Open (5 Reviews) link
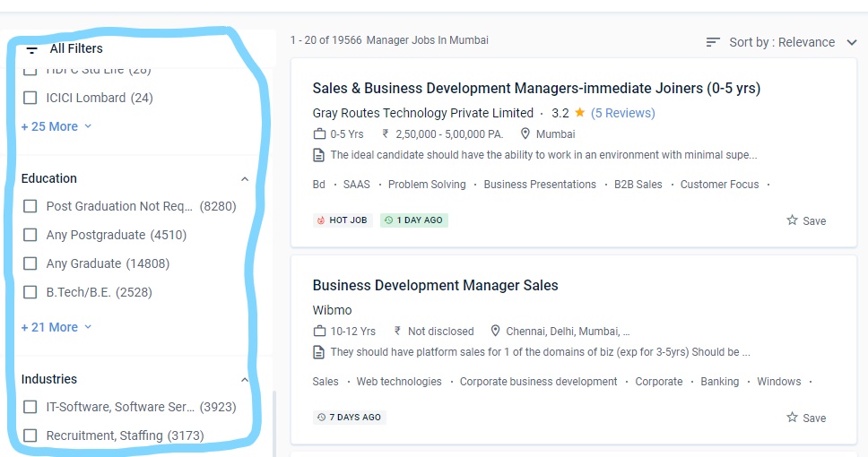Screen dimensions: 868x457 click(x=623, y=113)
